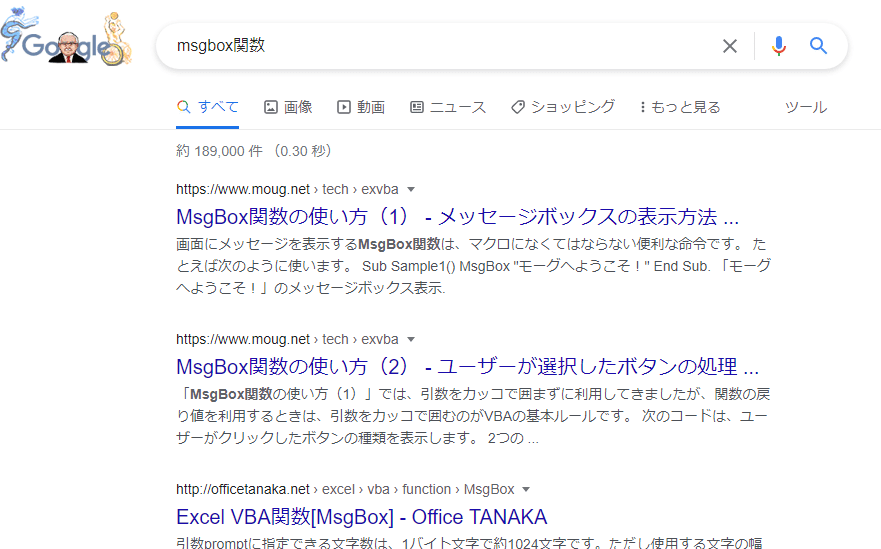
Task: Click the first result's moug.net URL text
Action: 287,189
